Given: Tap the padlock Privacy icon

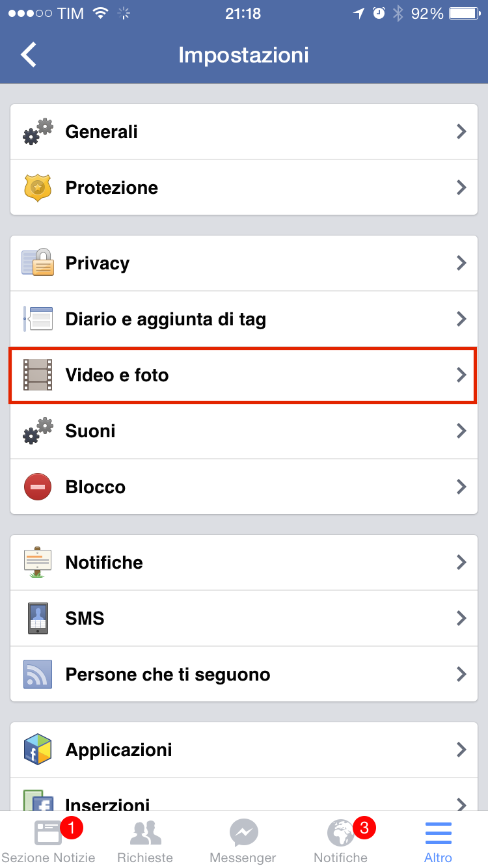Looking at the screenshot, I should (38, 263).
